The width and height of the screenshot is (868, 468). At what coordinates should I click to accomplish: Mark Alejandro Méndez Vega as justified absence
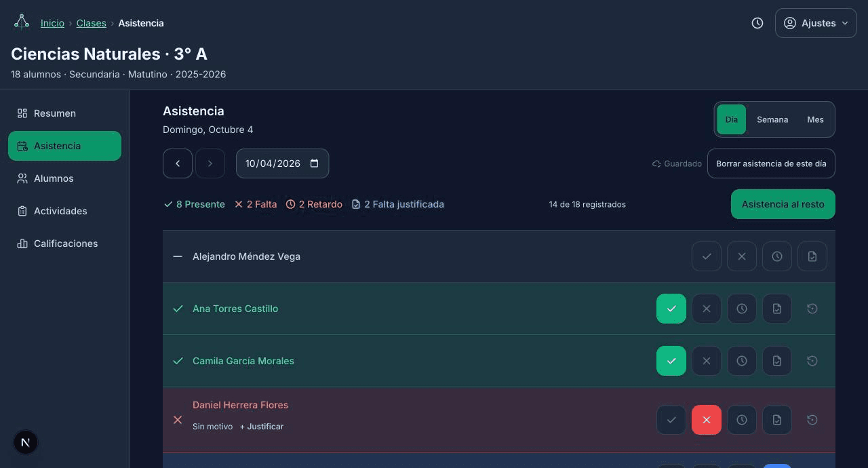click(812, 256)
